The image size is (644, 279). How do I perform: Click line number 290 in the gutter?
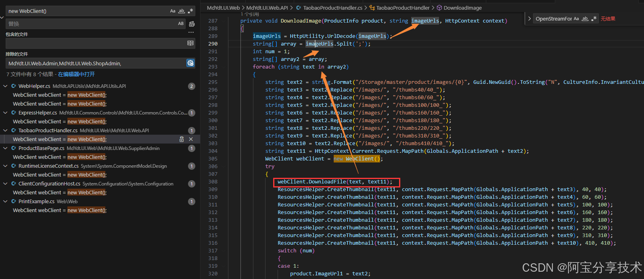point(213,44)
